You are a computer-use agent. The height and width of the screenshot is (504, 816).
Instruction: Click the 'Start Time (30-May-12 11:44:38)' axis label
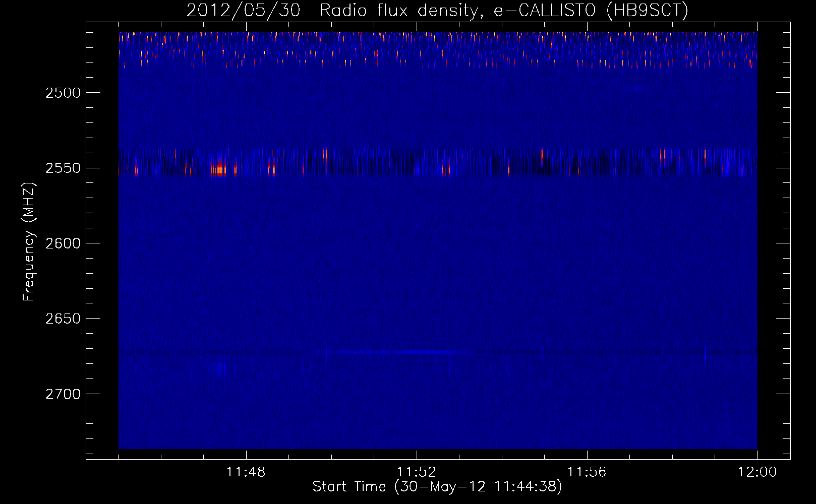437,487
